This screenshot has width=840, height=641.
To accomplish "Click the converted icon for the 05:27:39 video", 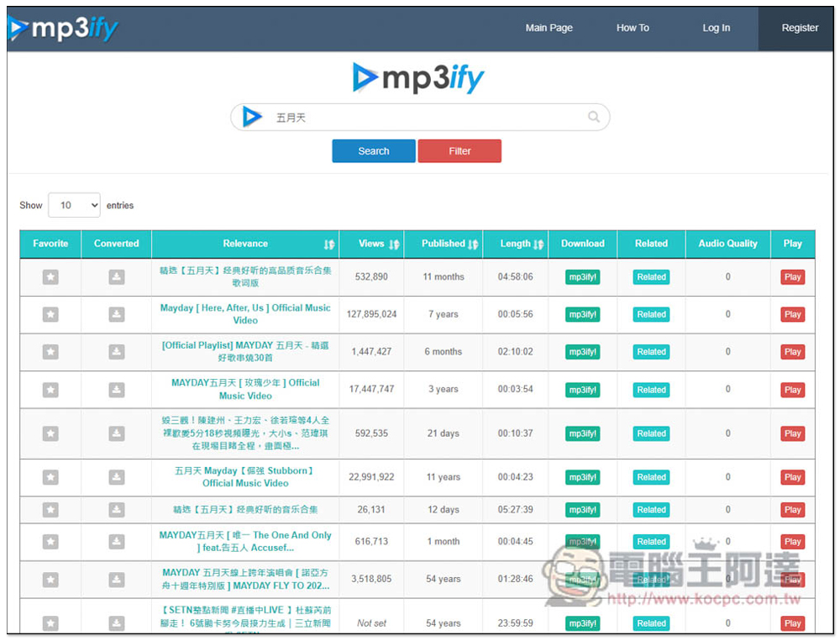I will (x=116, y=510).
